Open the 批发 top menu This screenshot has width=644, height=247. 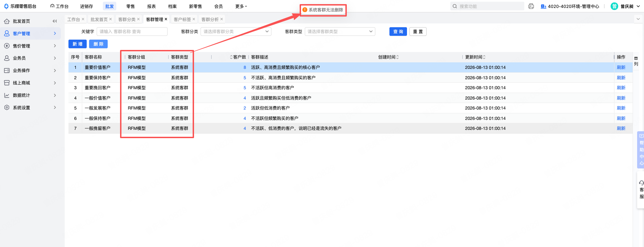[109, 6]
